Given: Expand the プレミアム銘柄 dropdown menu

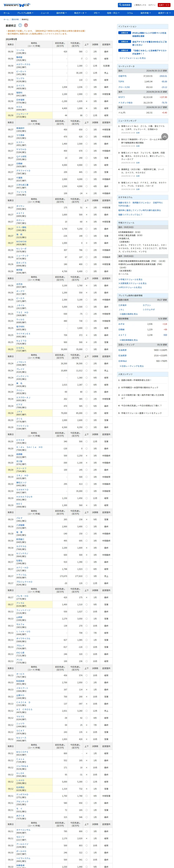Looking at the screenshot, I should tap(25, 13).
